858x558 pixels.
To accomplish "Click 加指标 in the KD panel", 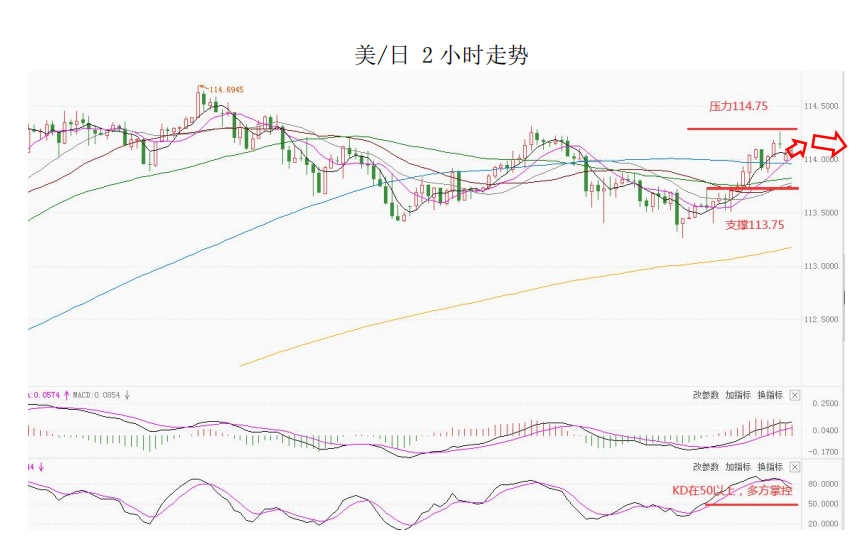I will coord(737,467).
